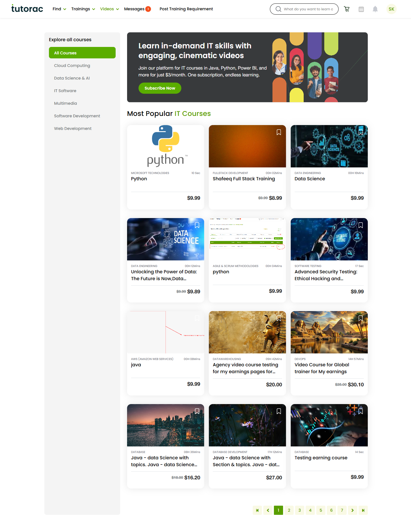This screenshot has width=411, height=532.
Task: Select the IT Software category
Action: tap(65, 91)
